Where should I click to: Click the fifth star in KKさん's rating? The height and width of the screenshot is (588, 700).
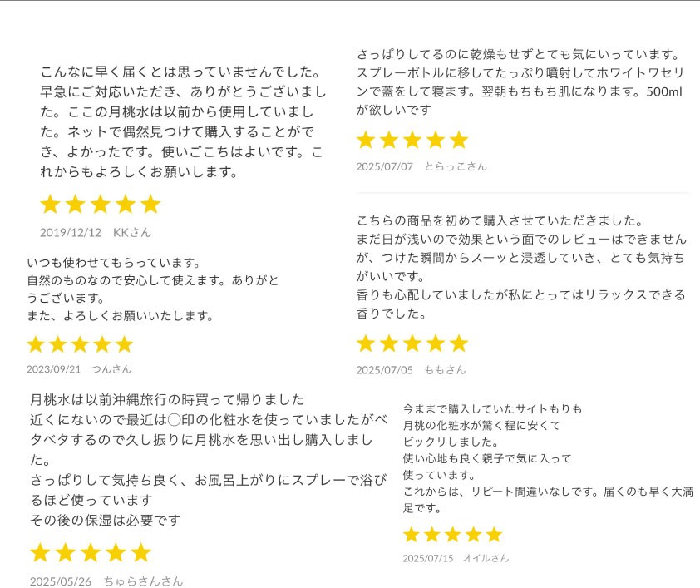click(150, 204)
